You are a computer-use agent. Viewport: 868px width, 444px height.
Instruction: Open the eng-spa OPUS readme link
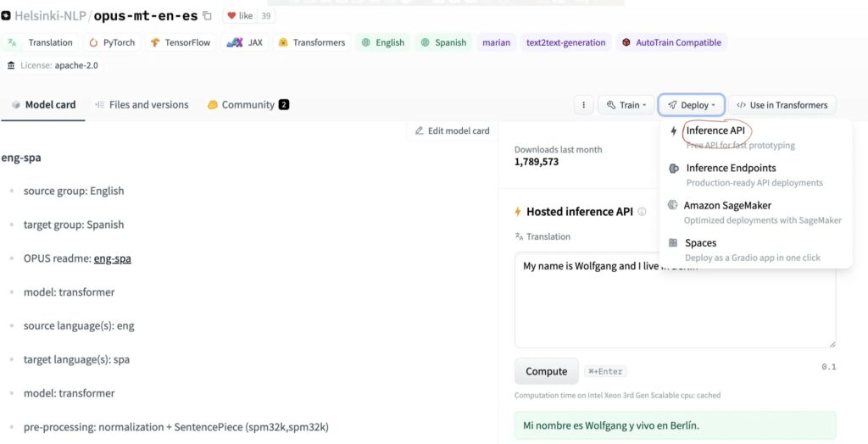point(112,258)
